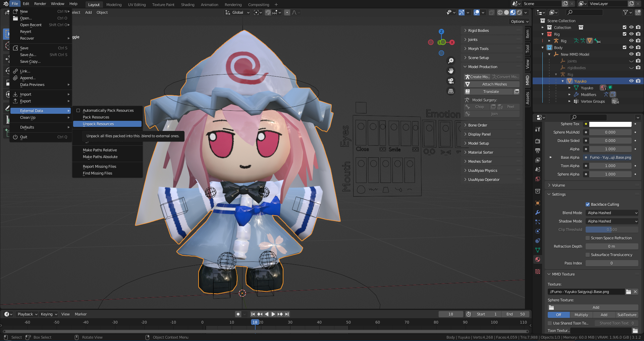Toggle Backface Culling checkbox
This screenshot has width=644, height=341.
click(x=588, y=204)
